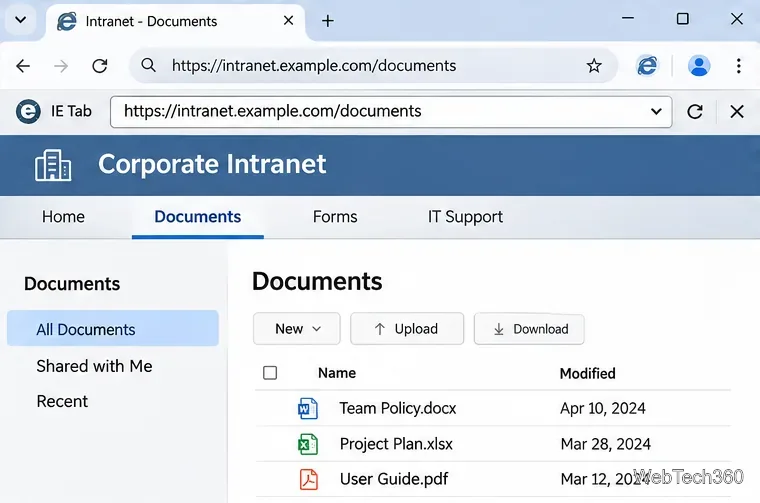Screen dimensions: 760x503
Task: Click the IE Tab logo icon
Action: click(28, 111)
